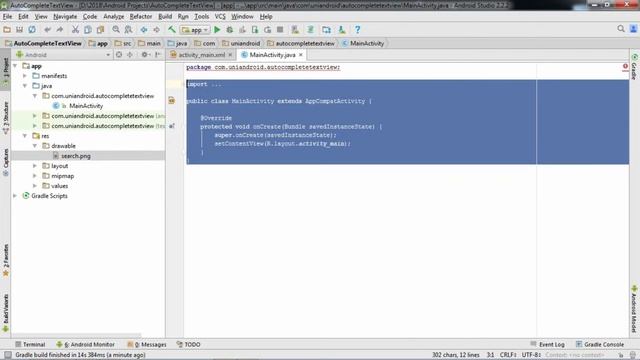Image resolution: width=640 pixels, height=360 pixels.
Task: Click the Debug app bug icon
Action: (230, 29)
